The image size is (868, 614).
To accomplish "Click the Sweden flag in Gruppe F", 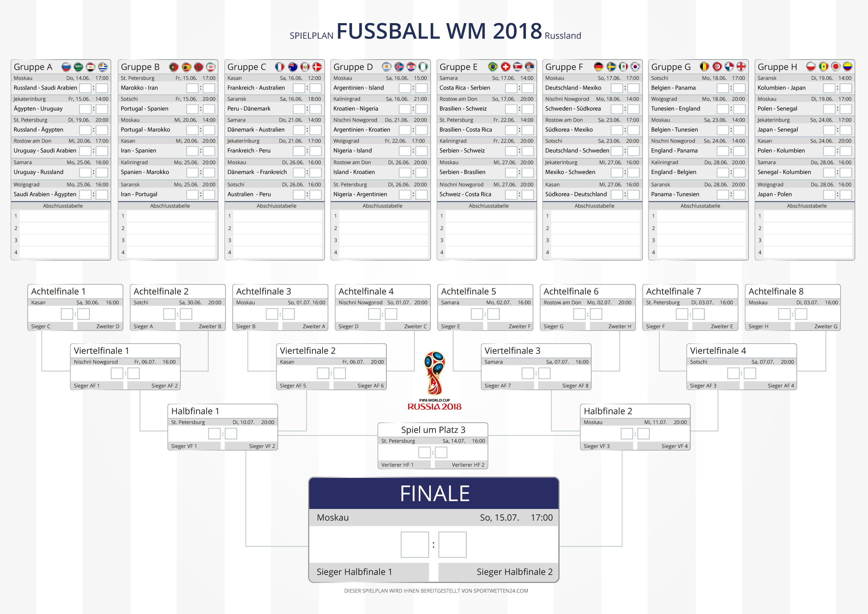I will click(x=611, y=67).
